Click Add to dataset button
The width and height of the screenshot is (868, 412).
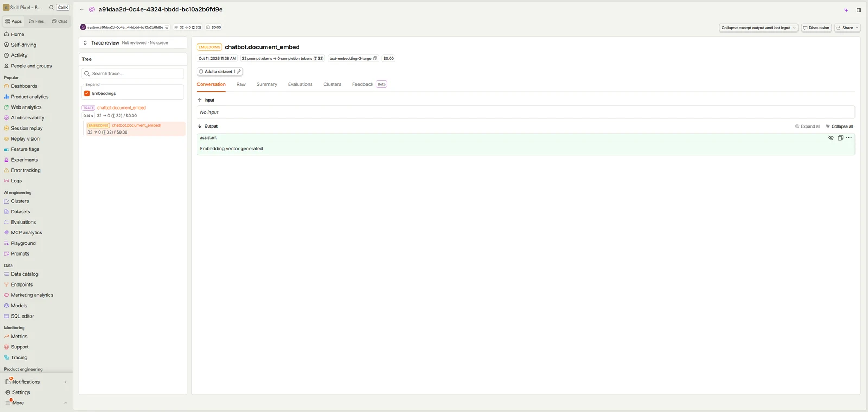click(215, 72)
